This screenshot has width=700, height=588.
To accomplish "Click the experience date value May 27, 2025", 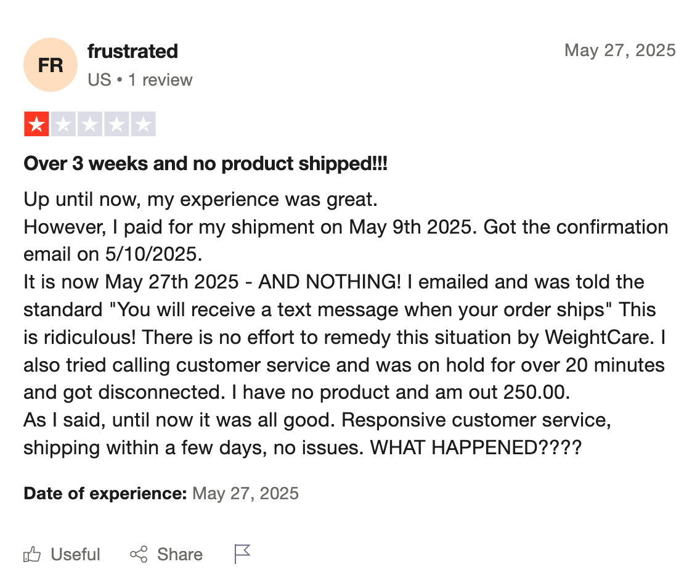I will (x=245, y=493).
